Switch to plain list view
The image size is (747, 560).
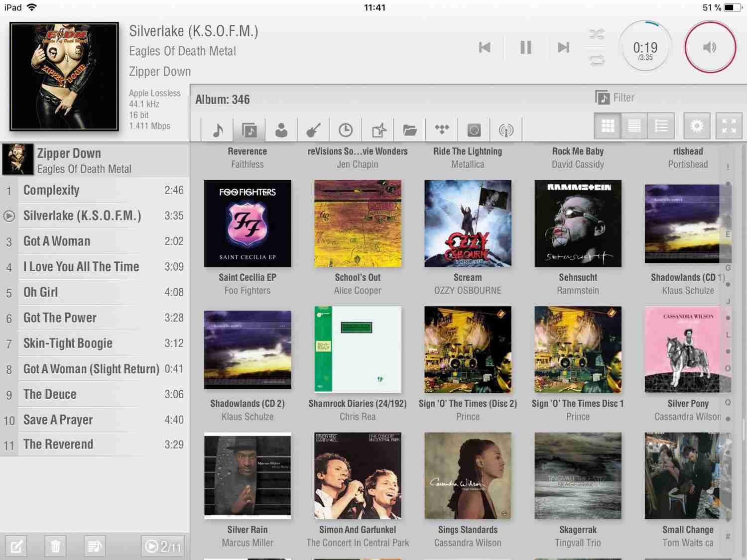coord(634,126)
